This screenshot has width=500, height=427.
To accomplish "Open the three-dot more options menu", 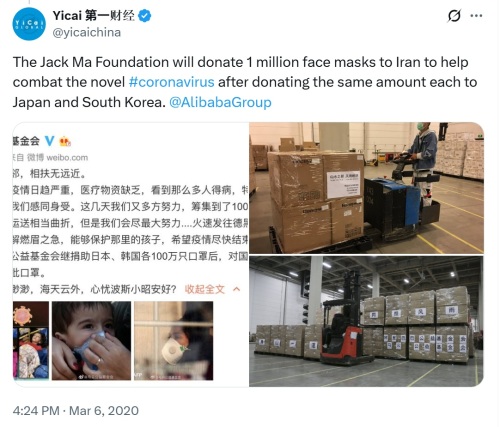I will pos(476,15).
